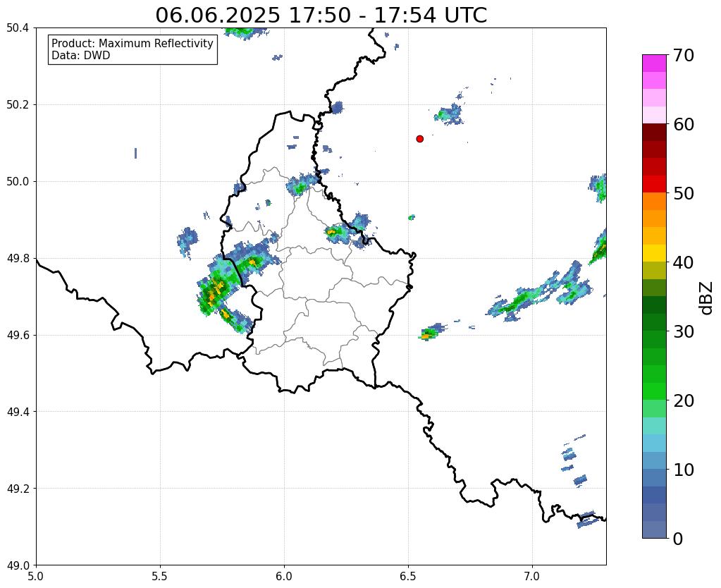Click the longitude axis label 5.0
The width and height of the screenshot is (721, 588).
pyautogui.click(x=36, y=576)
